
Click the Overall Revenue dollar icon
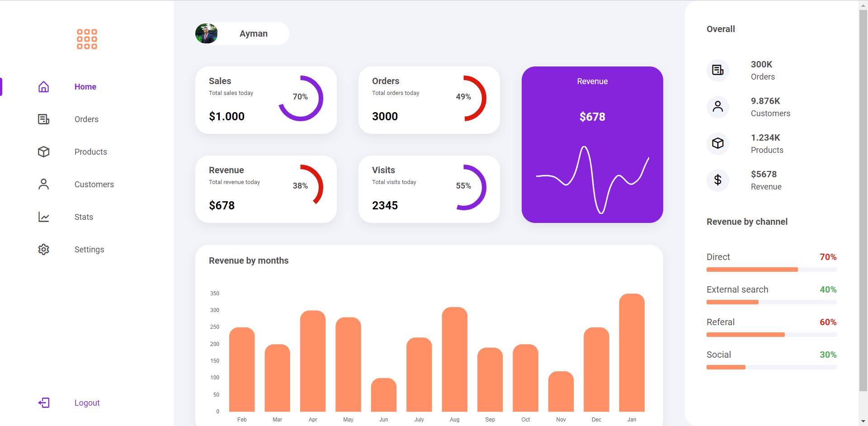point(718,180)
